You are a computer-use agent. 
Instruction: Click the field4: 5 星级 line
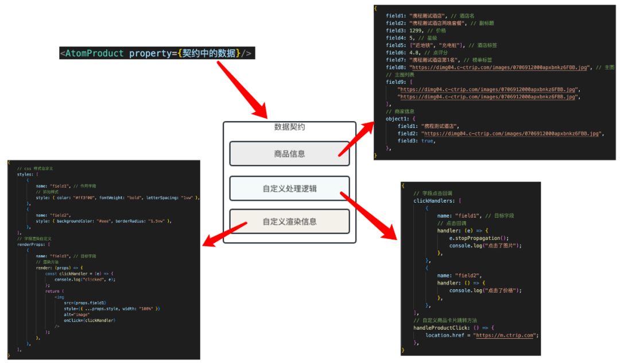click(411, 38)
